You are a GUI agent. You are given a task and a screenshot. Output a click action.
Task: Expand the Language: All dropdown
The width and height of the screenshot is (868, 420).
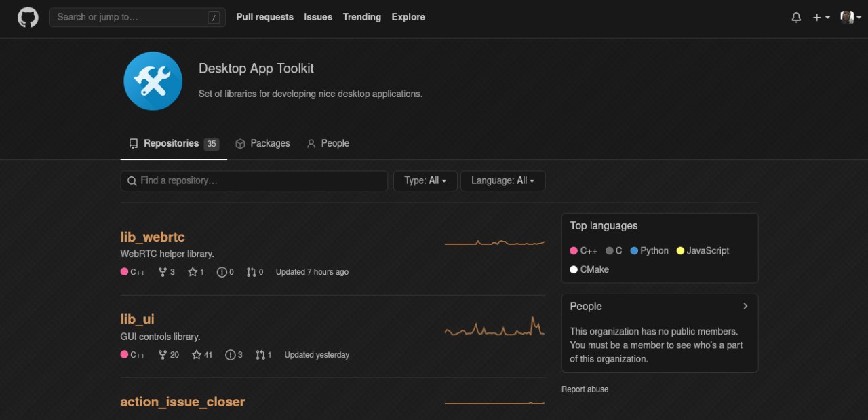[x=502, y=180]
